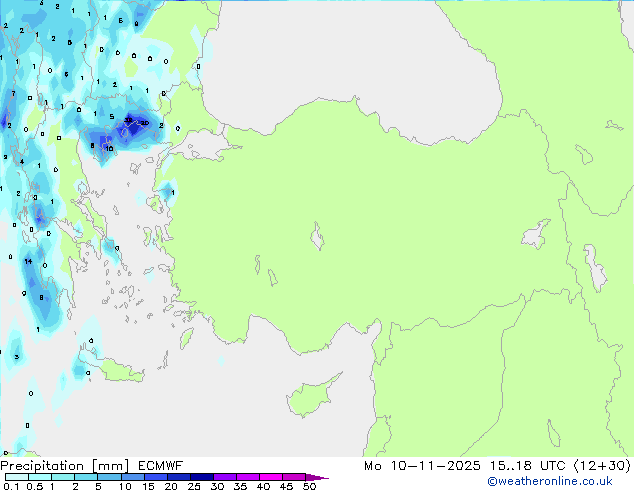Click the legend label "35"
The height and width of the screenshot is (490, 634).
240,486
